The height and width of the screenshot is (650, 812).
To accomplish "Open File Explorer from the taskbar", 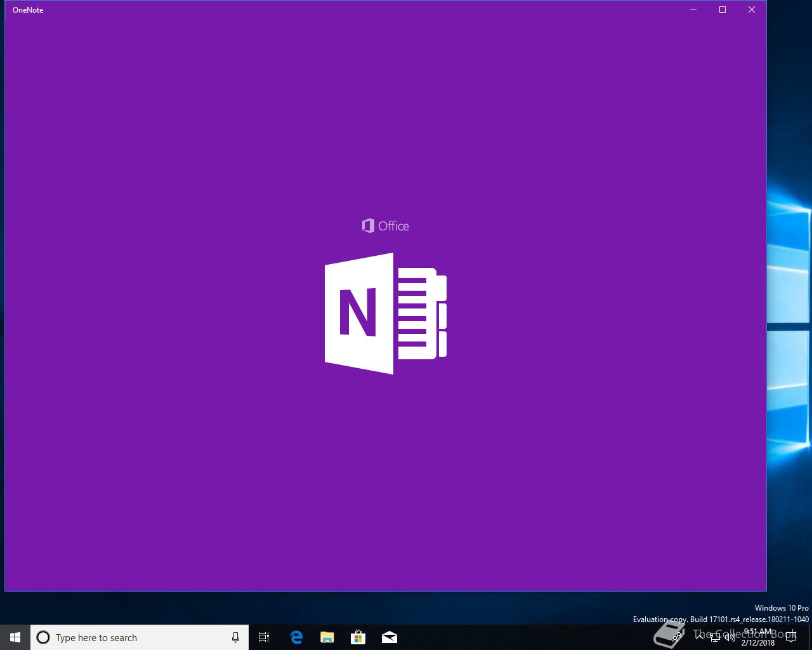I will point(327,637).
